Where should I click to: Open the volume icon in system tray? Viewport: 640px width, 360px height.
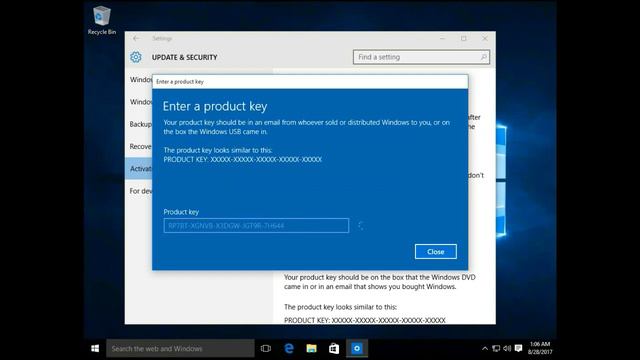[x=507, y=349]
